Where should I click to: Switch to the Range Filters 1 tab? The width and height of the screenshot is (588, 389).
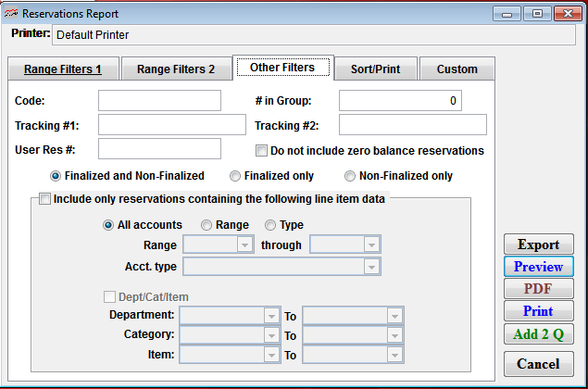click(x=63, y=69)
